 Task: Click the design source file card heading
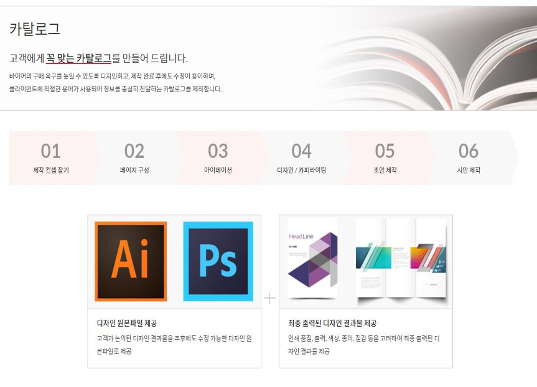(127, 323)
